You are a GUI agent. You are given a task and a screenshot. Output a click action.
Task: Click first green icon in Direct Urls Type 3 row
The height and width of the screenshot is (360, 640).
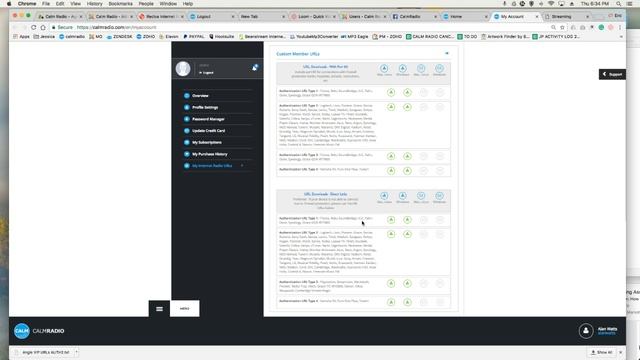(391, 284)
